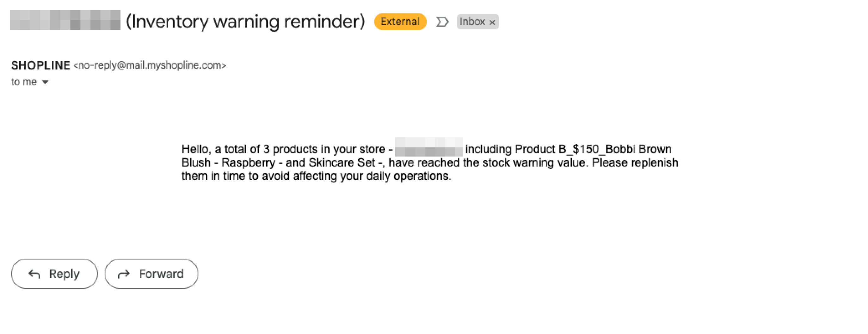This screenshot has width=868, height=334.
Task: Click the 'Please replenish' sentence in the body
Action: [x=635, y=163]
